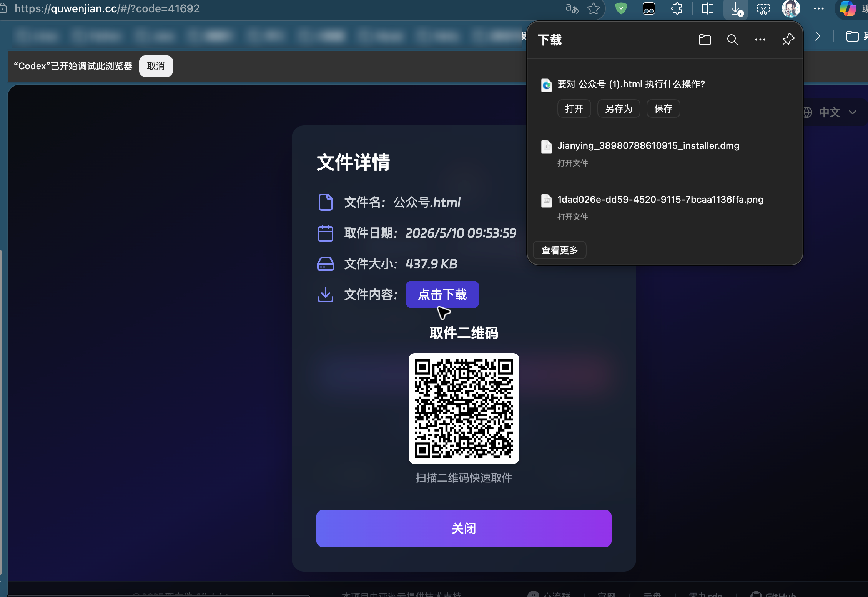Open the Extensions puzzle-piece icon

(677, 8)
